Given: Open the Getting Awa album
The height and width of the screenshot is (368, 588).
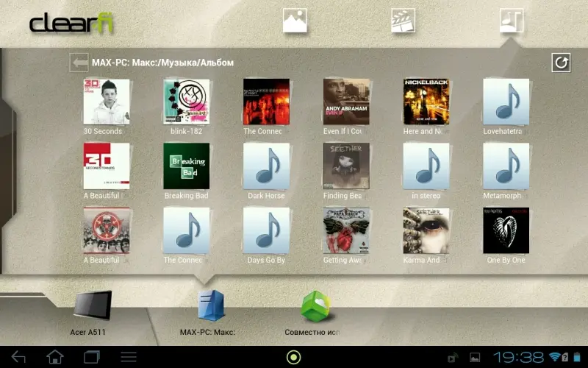Looking at the screenshot, I should pos(346,230).
